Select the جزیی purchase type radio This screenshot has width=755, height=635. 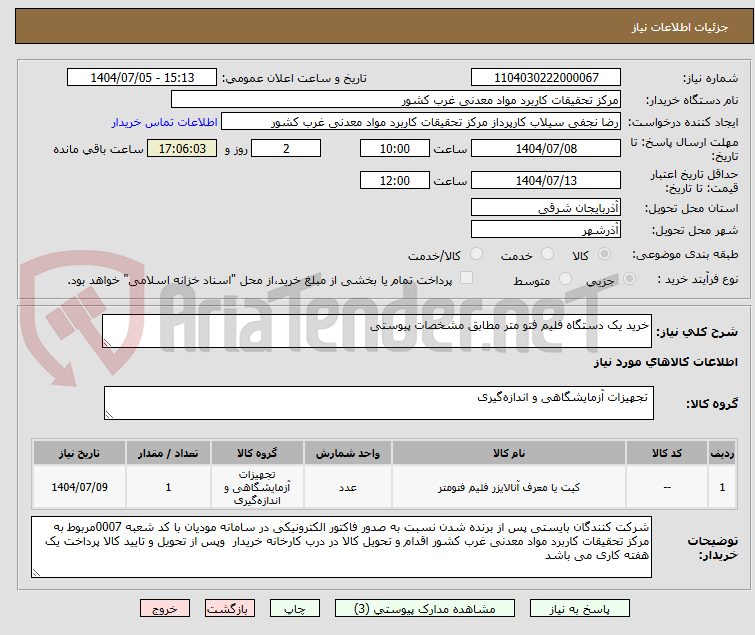click(x=629, y=279)
